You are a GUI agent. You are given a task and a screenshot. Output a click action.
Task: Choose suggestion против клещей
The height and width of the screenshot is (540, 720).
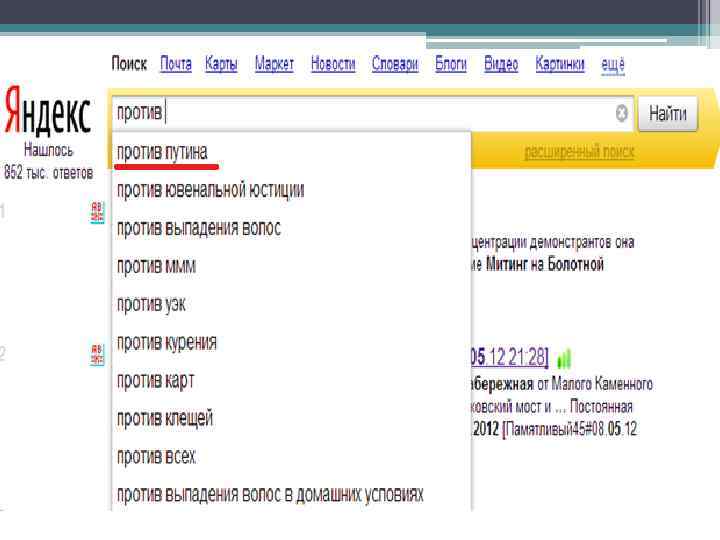pos(292,419)
